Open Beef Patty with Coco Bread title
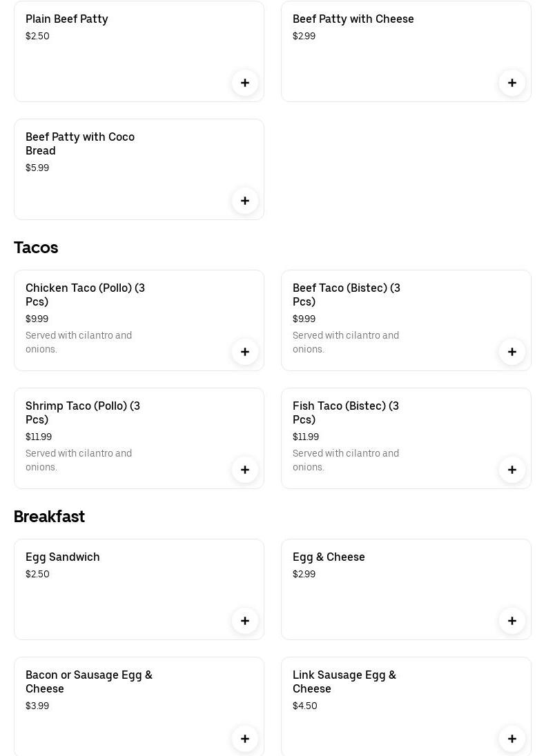This screenshot has height=756, width=555. click(x=80, y=143)
